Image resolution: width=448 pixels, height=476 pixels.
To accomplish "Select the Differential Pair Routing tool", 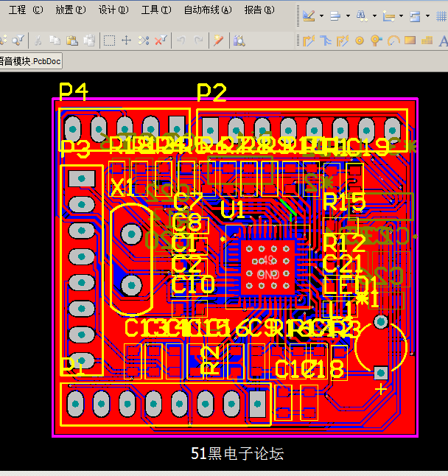I will [x=343, y=40].
